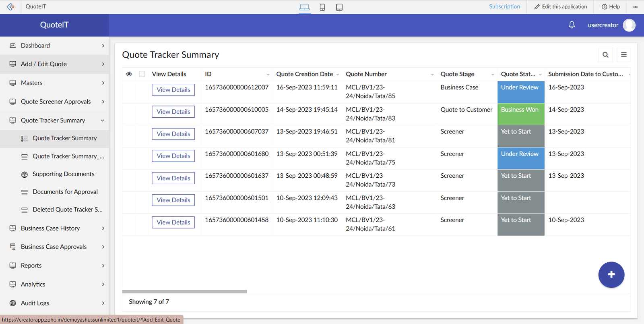Select Documents for Approval in the sidebar
Viewport: 644px width, 324px height.
coord(65,192)
